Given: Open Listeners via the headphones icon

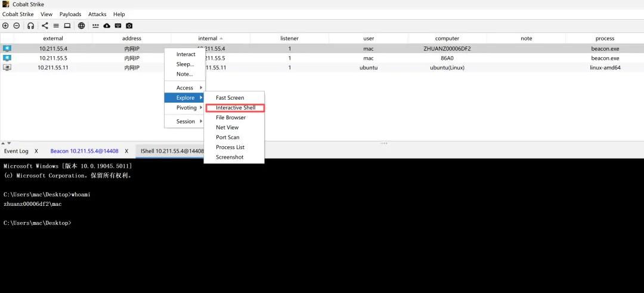Looking at the screenshot, I should click(30, 26).
